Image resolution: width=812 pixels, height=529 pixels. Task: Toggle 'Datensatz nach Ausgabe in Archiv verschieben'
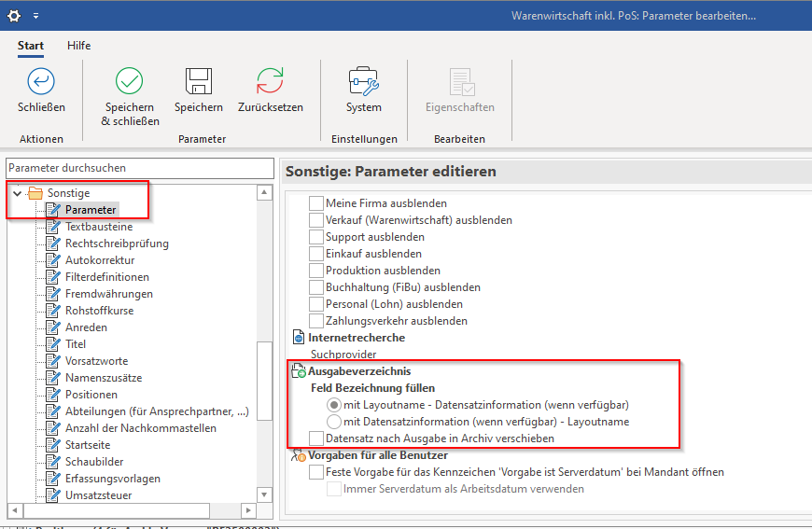(x=316, y=439)
